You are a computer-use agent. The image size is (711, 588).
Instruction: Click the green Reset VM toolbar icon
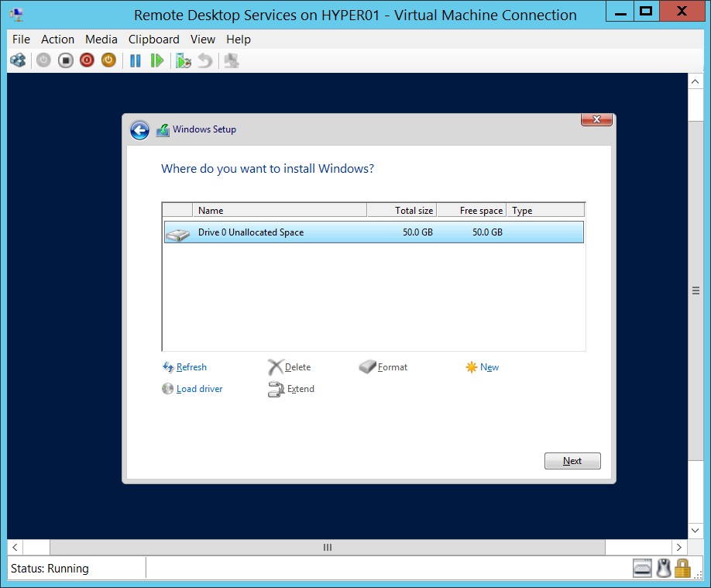[x=157, y=60]
